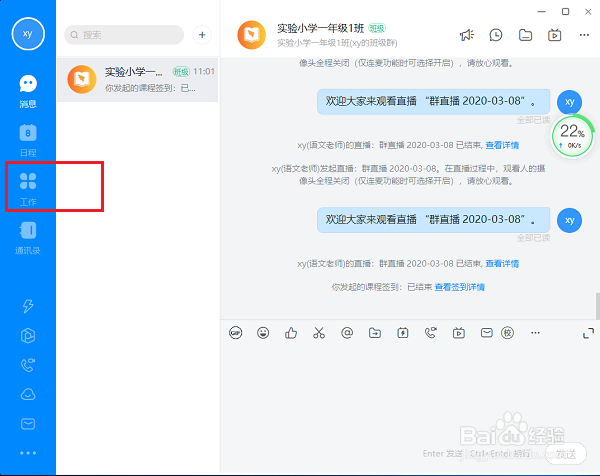The image size is (600, 476).
Task: Click the lightning bolt icon in sidebar
Action: [x=28, y=306]
